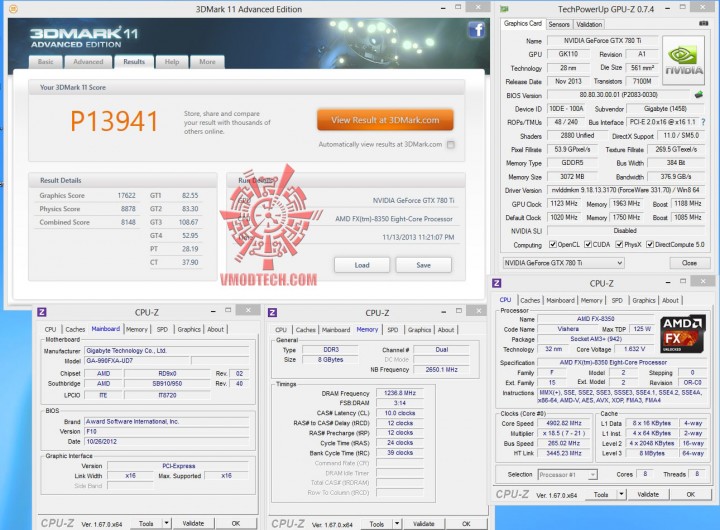Screen dimensions: 720x530
Task: Open Tools dropdown arrow in CPU-Z CPU window
Action: (621, 494)
